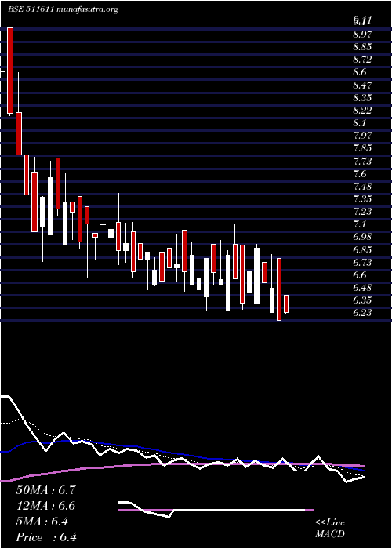Select the 6.48 price axis label
The width and height of the screenshot is (392, 549).
point(362,288)
